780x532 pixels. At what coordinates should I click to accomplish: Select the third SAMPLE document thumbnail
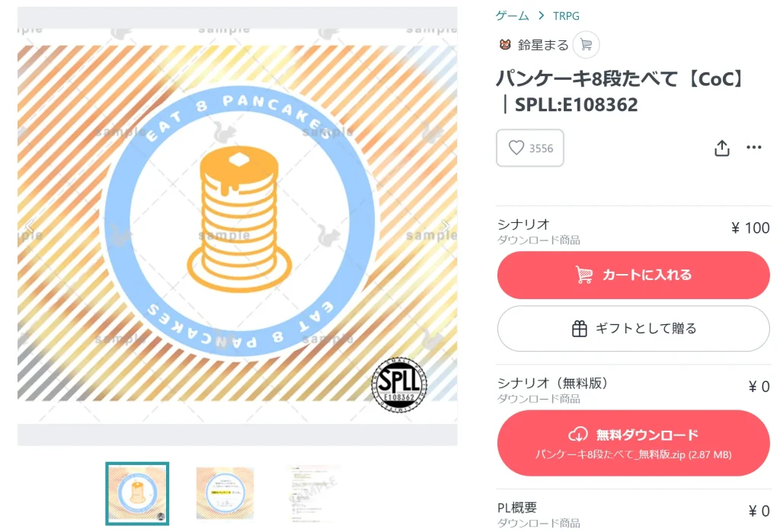point(315,493)
